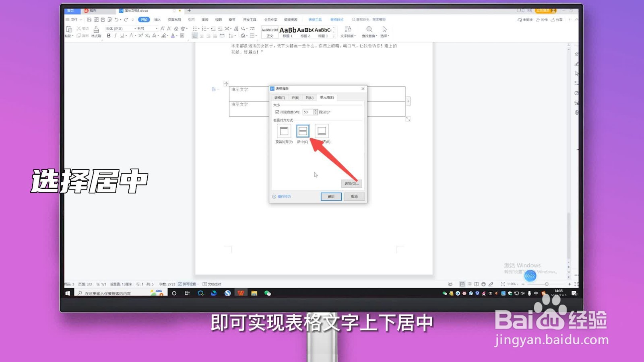The width and height of the screenshot is (644, 362).
Task: Click the undo arrow icon
Action: (x=117, y=19)
